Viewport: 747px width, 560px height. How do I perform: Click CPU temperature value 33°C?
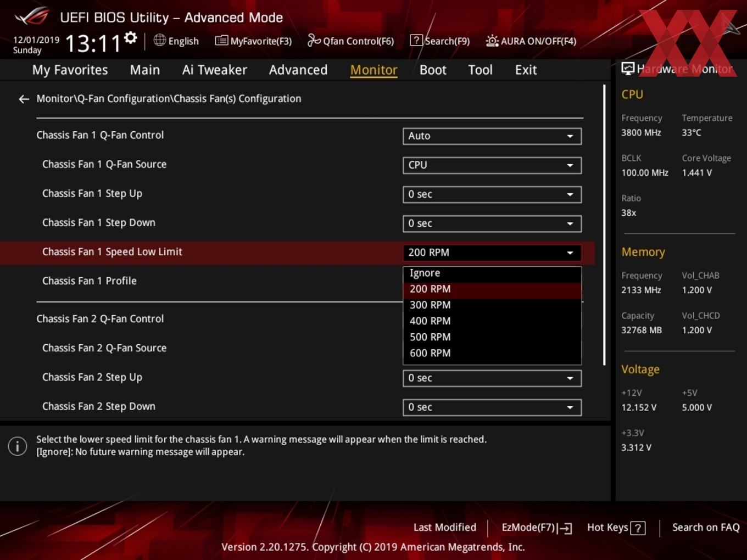(x=692, y=132)
